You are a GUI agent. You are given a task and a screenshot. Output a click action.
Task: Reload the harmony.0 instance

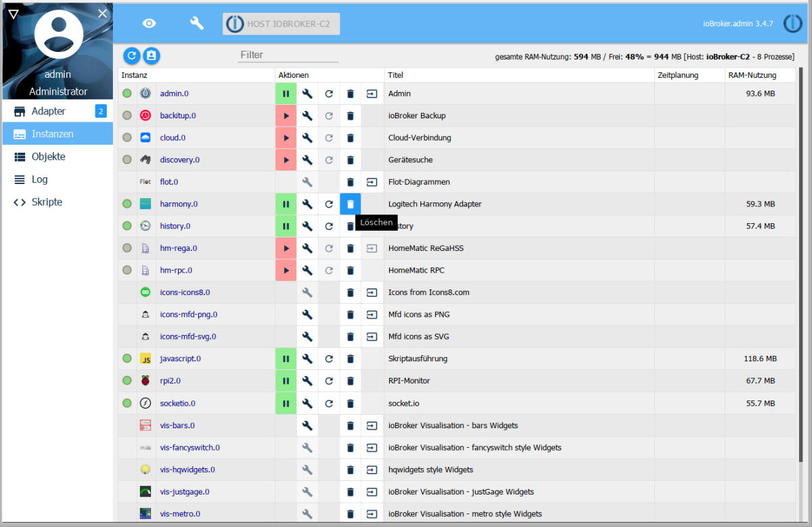(329, 204)
